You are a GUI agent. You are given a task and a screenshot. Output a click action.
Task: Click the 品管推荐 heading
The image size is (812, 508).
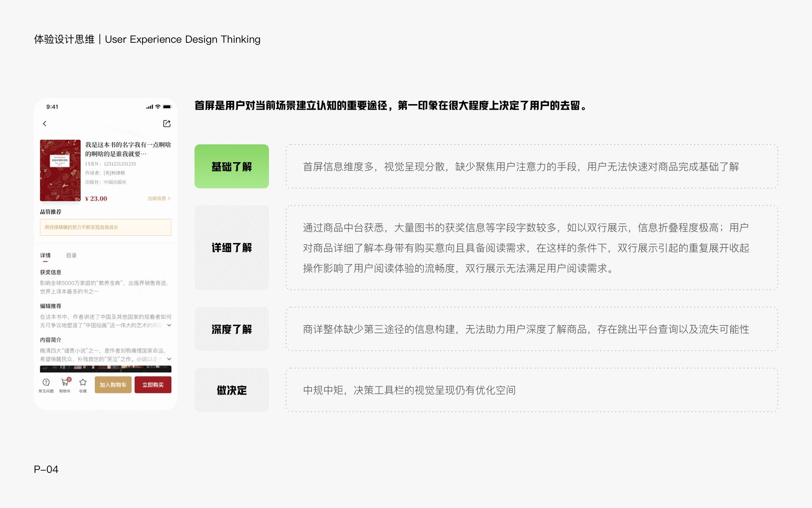(x=51, y=212)
